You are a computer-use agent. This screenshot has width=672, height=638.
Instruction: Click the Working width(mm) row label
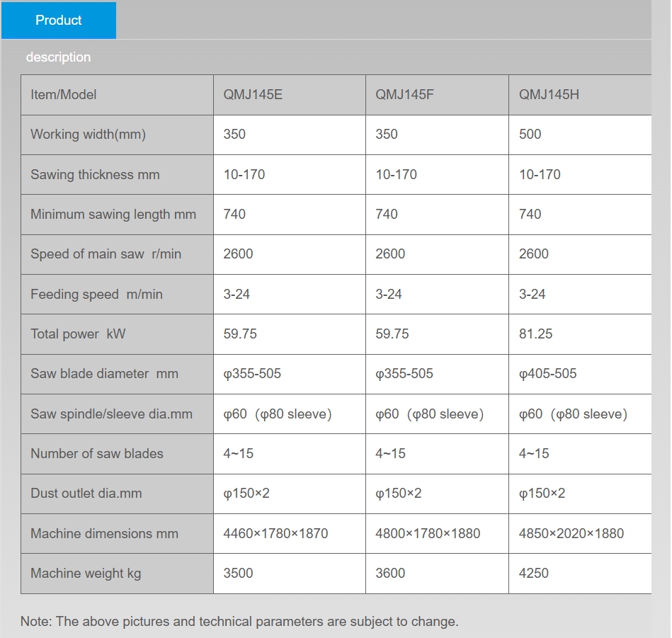point(88,135)
